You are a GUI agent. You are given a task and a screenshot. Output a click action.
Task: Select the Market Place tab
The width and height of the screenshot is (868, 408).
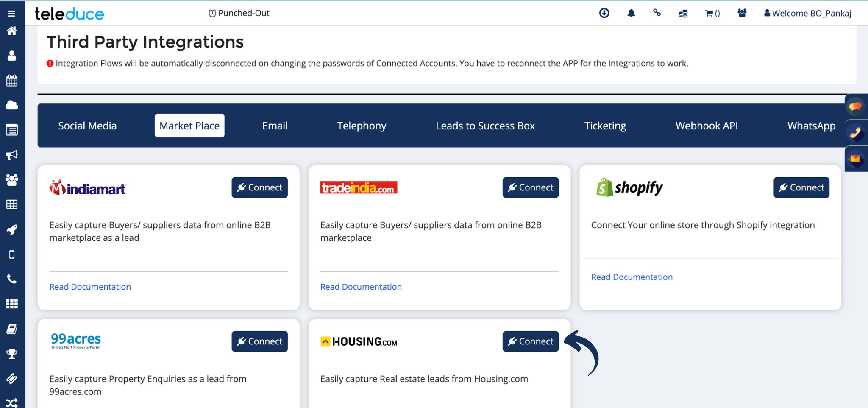click(x=189, y=126)
